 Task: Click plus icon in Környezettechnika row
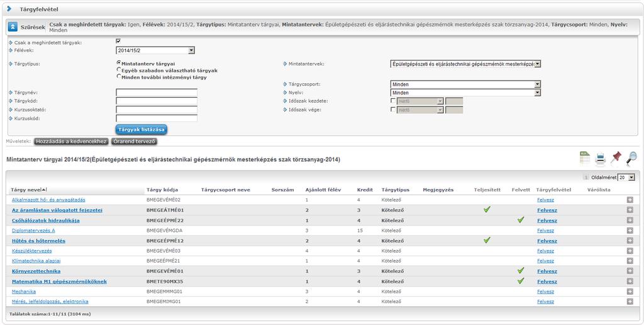[x=630, y=271]
